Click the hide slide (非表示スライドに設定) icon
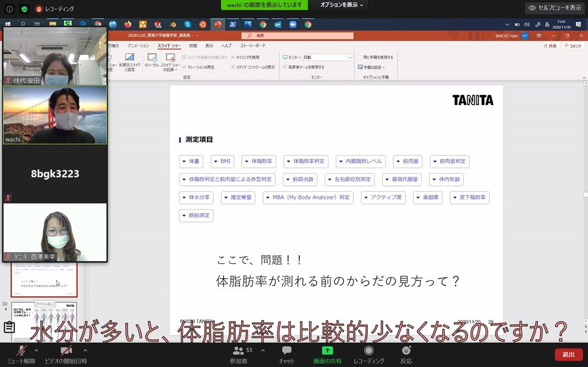 point(130,62)
